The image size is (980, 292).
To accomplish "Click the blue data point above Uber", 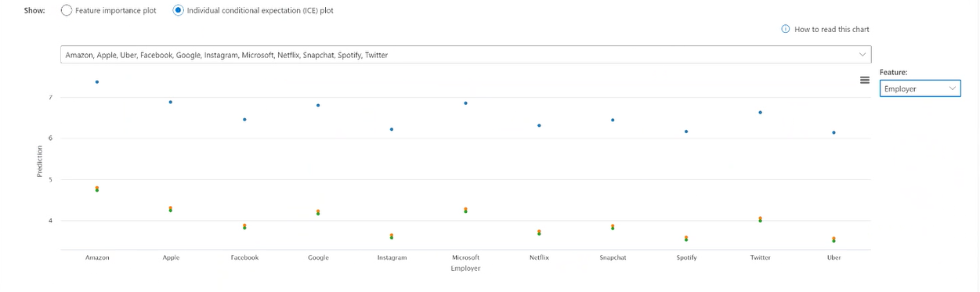I will pyautogui.click(x=834, y=133).
